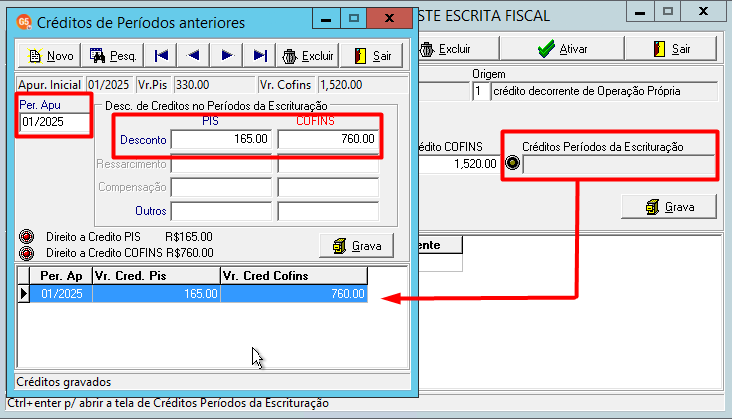The image size is (732, 419).
Task: Click Desconto COFINS field showing 760.00
Action: [328, 139]
